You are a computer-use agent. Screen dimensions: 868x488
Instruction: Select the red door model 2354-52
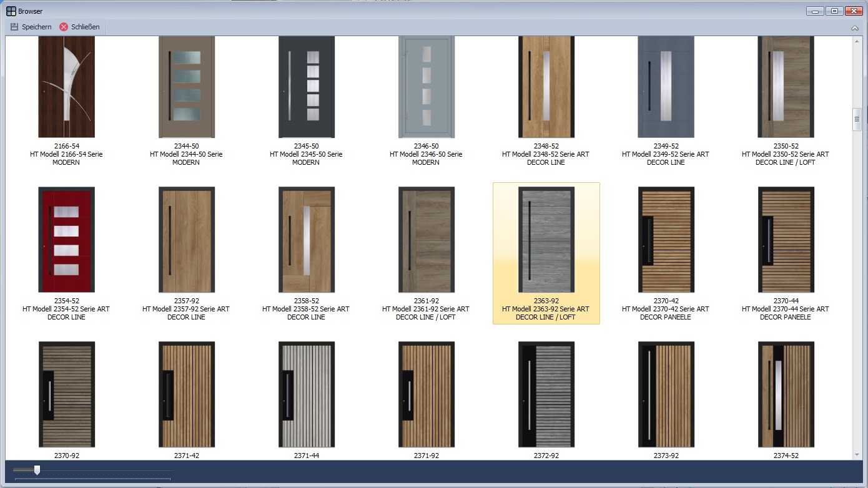(x=66, y=240)
